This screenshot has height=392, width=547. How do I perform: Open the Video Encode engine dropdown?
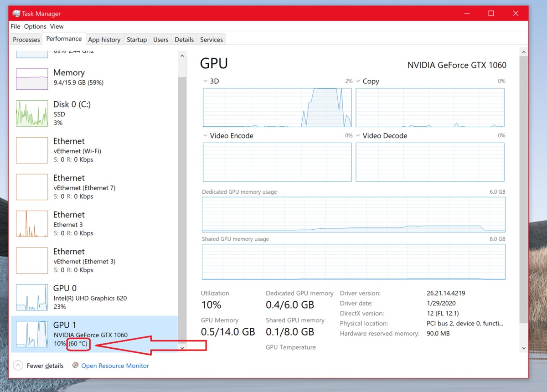(205, 136)
